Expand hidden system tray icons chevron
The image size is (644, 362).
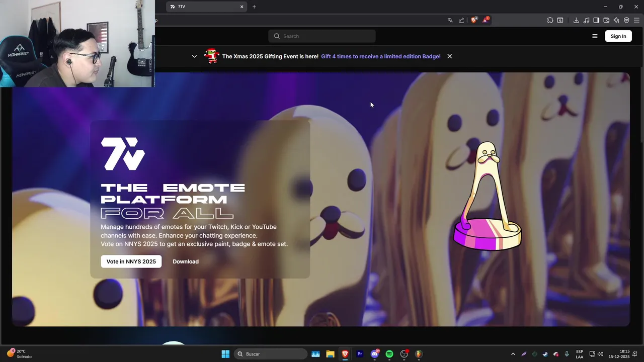[x=513, y=354]
